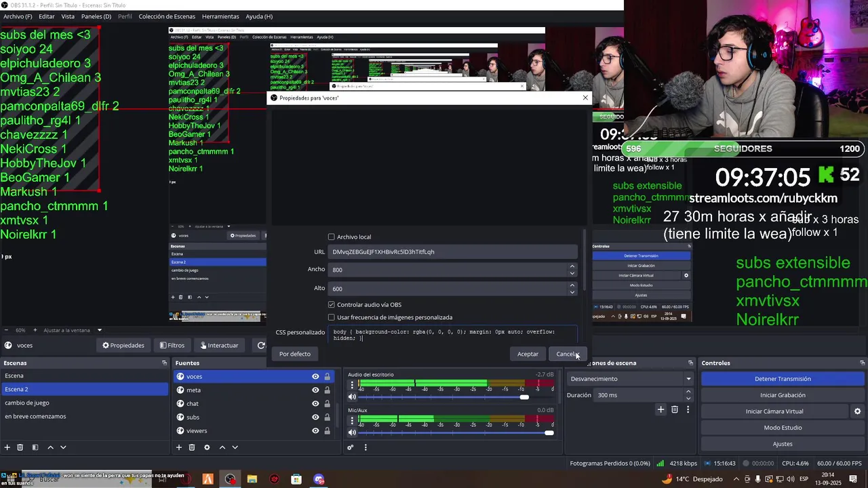The height and width of the screenshot is (488, 868).
Task: Uncheck Controlar audio vía OBS
Action: (332, 304)
